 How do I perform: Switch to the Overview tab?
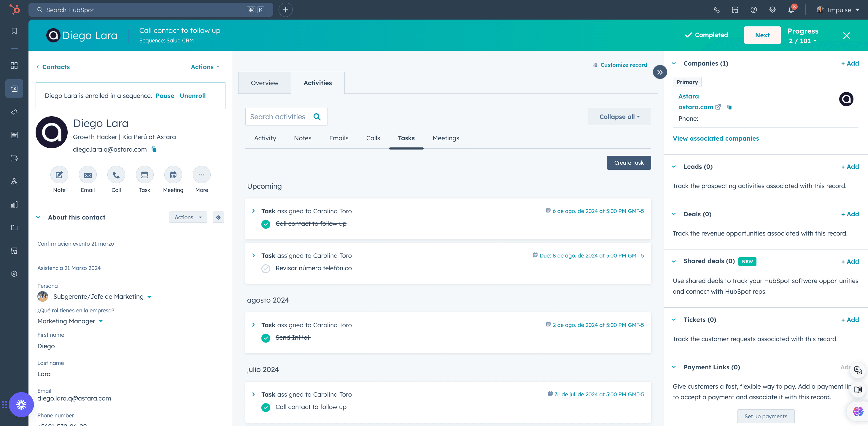click(265, 83)
